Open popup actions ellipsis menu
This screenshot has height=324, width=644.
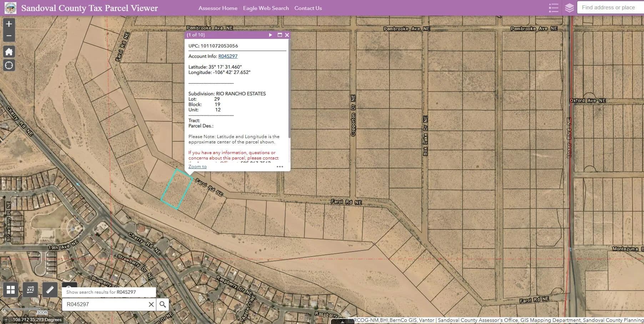click(280, 167)
